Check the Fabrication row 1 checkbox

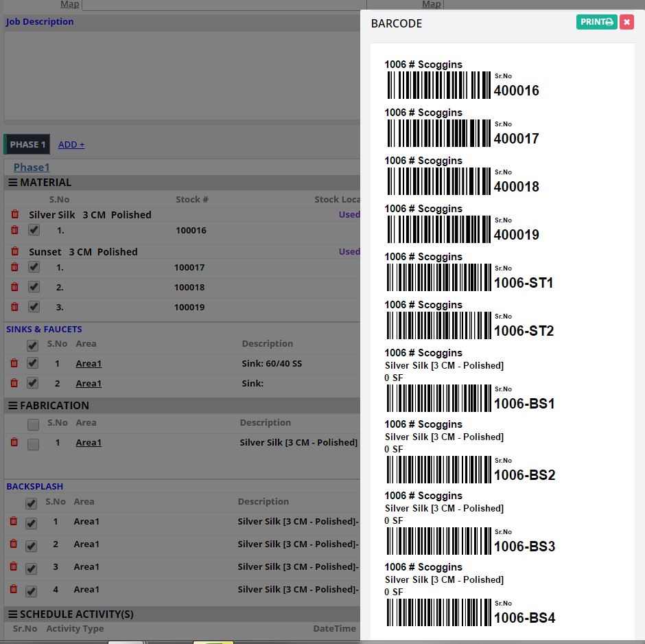click(x=34, y=444)
